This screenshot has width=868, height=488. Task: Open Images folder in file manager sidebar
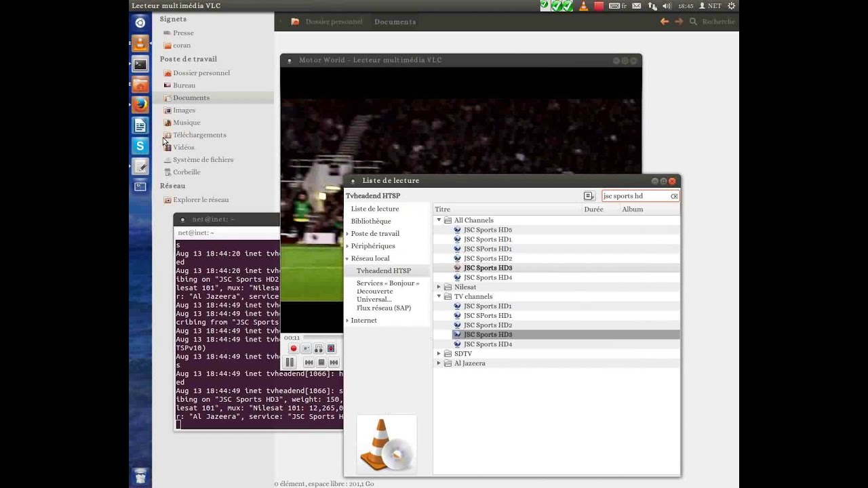pyautogui.click(x=184, y=110)
